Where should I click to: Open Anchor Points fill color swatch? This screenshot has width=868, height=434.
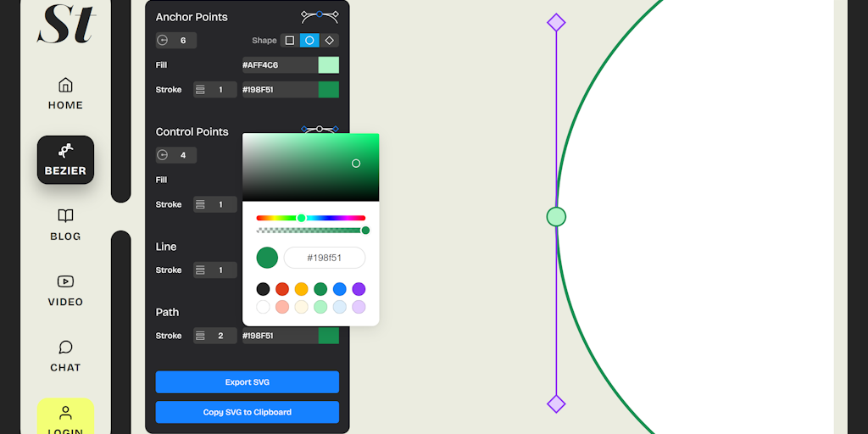pos(329,64)
